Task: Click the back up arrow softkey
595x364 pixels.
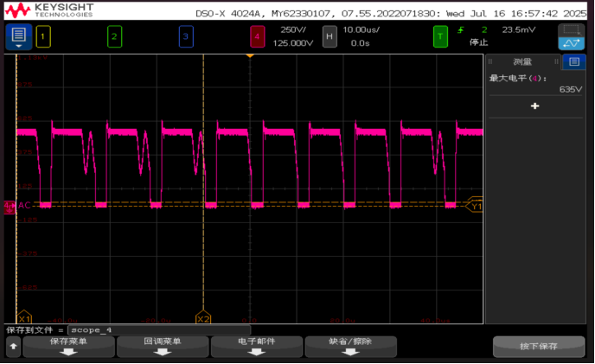Action: click(x=13, y=347)
